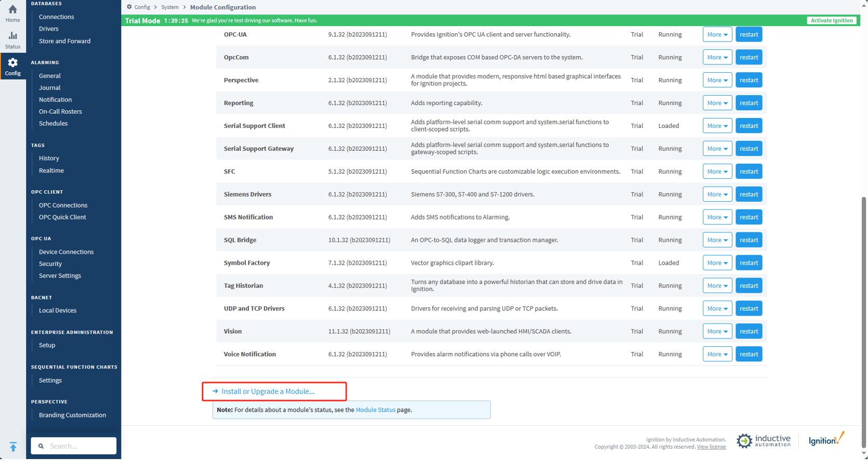Open alarm Notification settings

56,100
